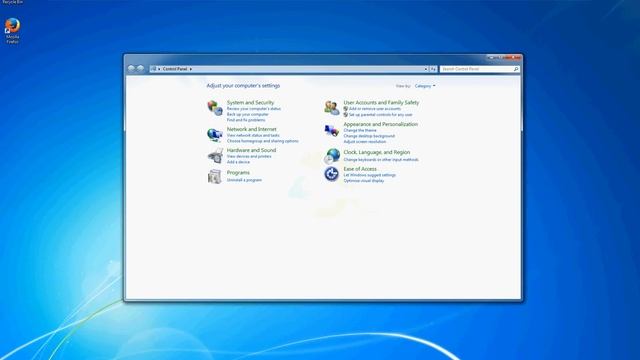Expand the address bar history dropdown arrow
The height and width of the screenshot is (360, 640).
pos(426,69)
